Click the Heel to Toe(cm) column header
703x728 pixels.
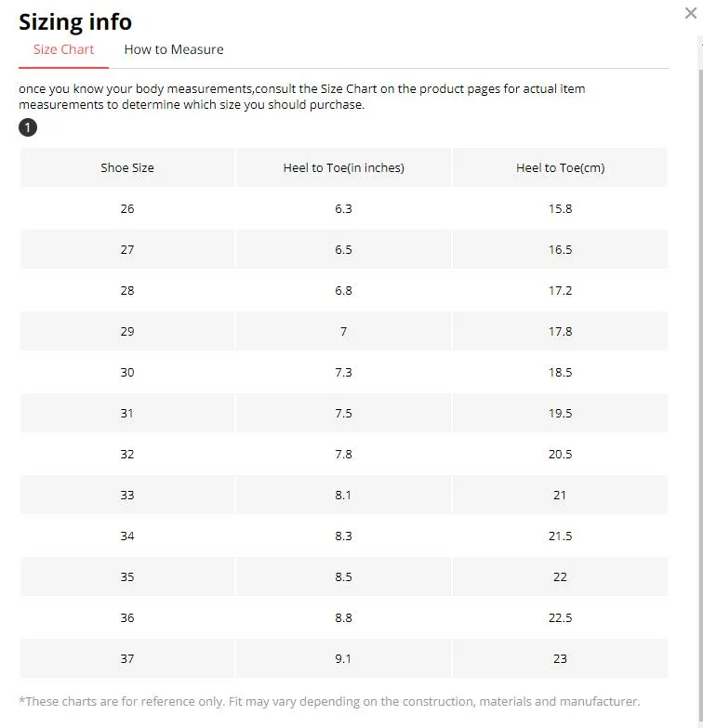(560, 167)
